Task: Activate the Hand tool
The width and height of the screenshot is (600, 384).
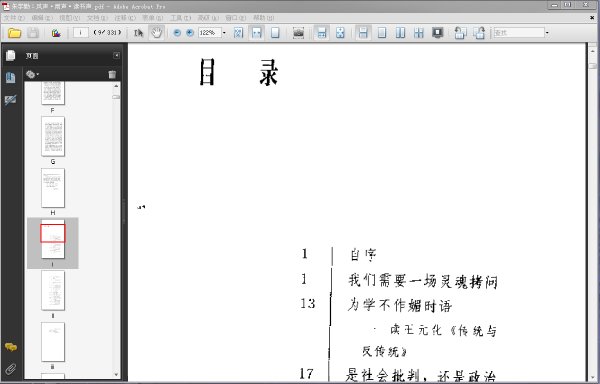Action: [x=157, y=33]
